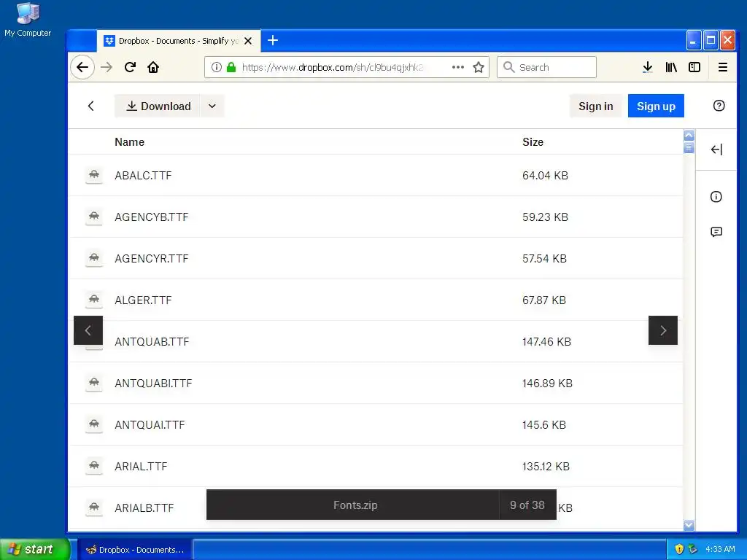Click the Dropbox - Documents taskbar button

135,550
